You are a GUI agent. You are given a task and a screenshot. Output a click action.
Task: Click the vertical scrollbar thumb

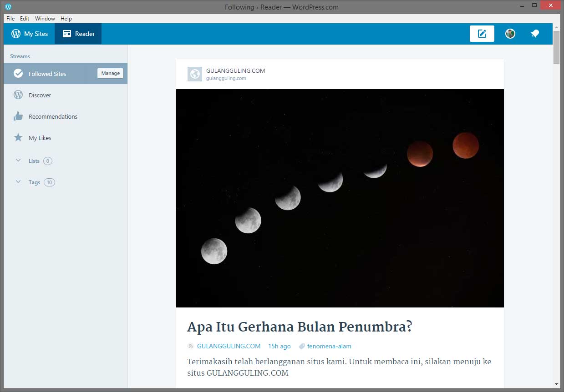(557, 47)
